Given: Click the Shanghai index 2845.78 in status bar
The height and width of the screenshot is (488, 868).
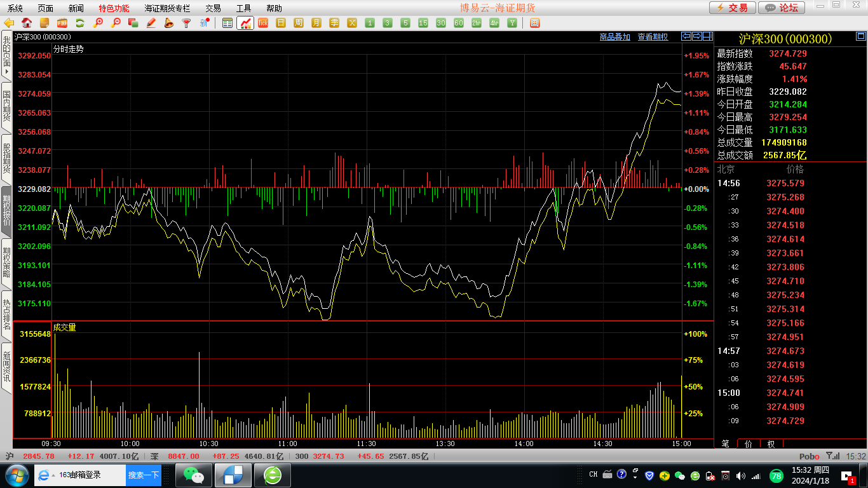Looking at the screenshot, I should [39, 456].
